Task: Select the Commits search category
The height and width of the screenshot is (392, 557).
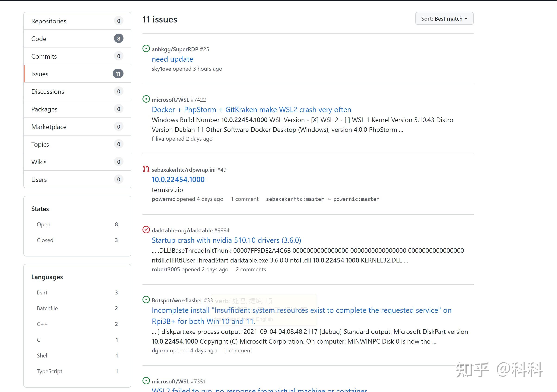Action: tap(77, 56)
